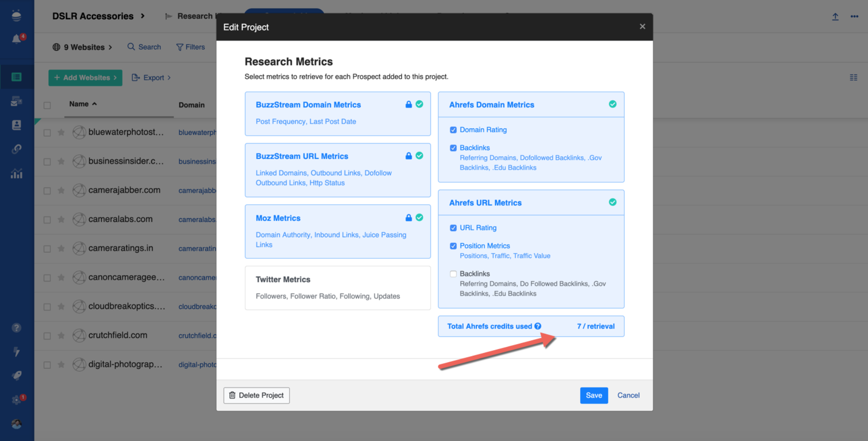Viewport: 868px width, 441px height.
Task: Close the Edit Project dialog
Action: pyautogui.click(x=642, y=27)
